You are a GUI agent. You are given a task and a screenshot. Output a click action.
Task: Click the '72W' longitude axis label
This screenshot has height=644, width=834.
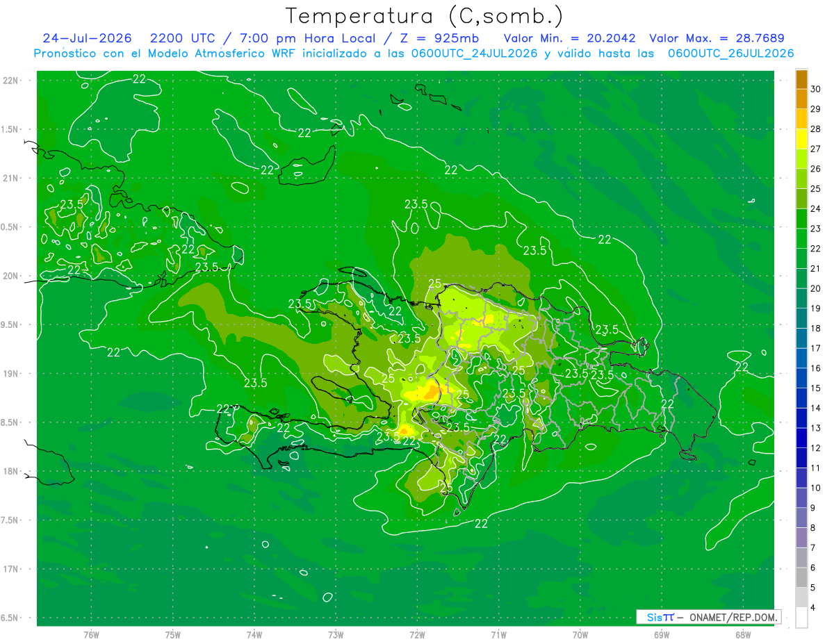417,634
